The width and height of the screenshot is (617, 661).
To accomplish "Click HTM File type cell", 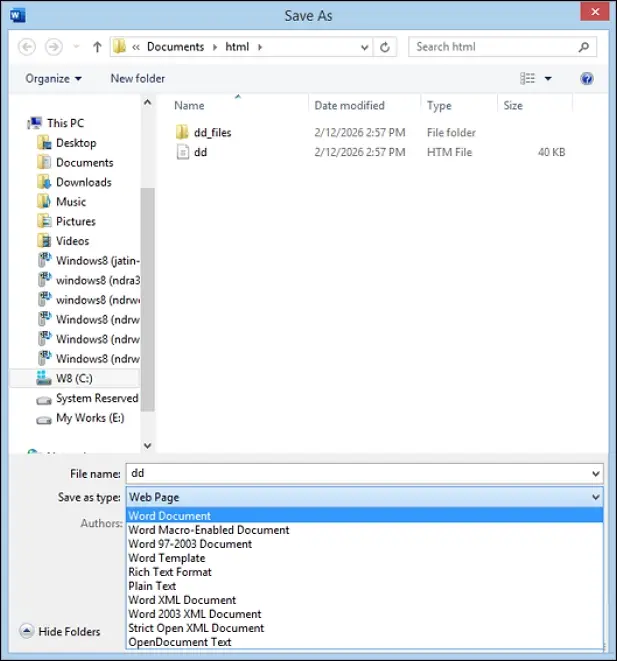I will click(x=449, y=152).
